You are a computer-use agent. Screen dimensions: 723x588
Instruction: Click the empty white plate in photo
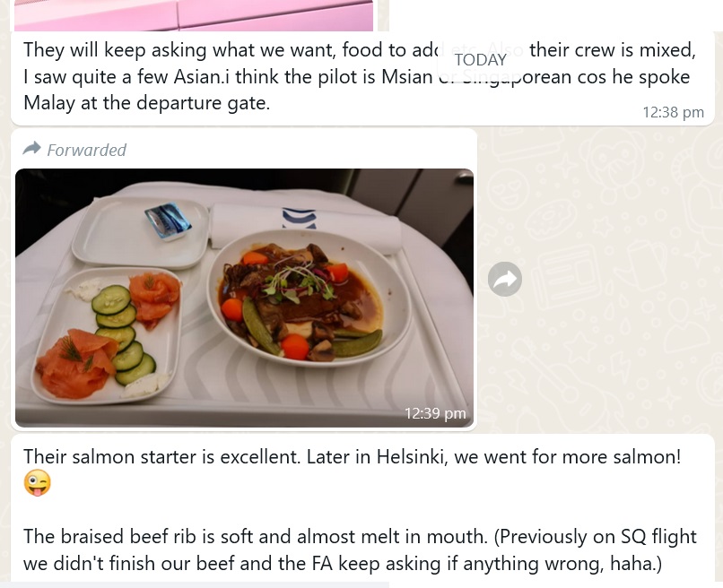(140, 233)
